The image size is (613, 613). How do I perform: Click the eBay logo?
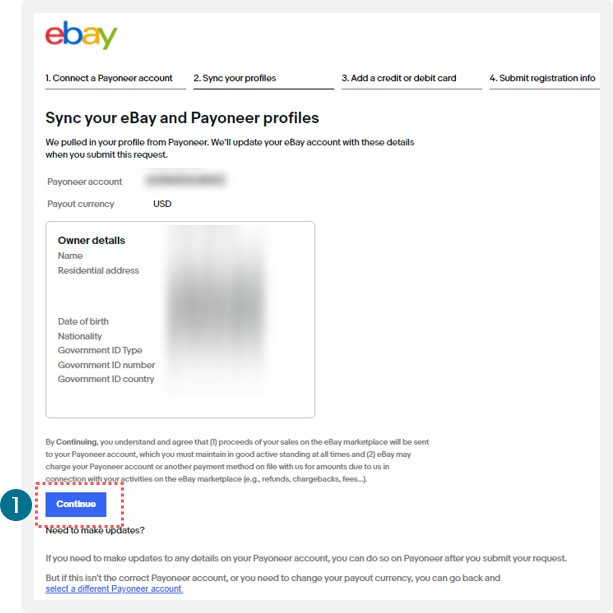(x=81, y=35)
